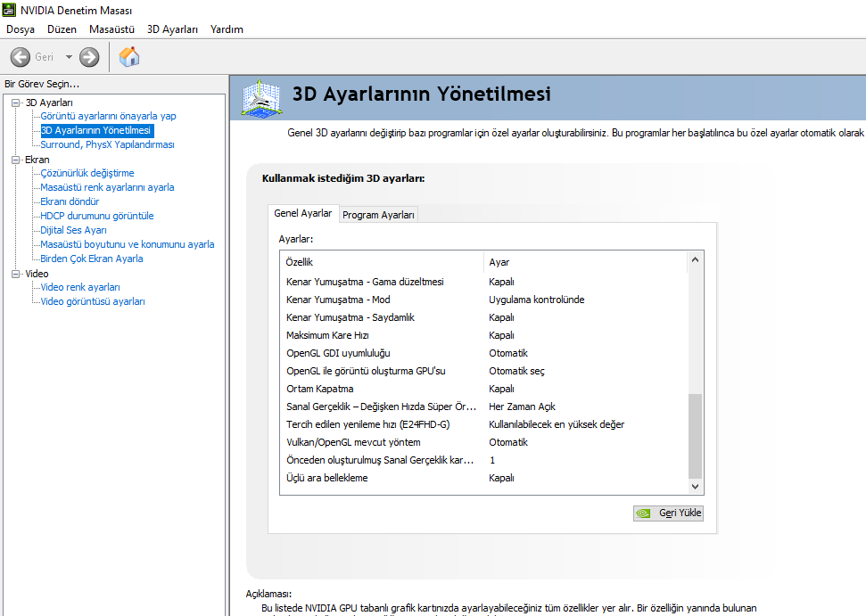
Task: Click the Geri Yükle button
Action: click(668, 513)
